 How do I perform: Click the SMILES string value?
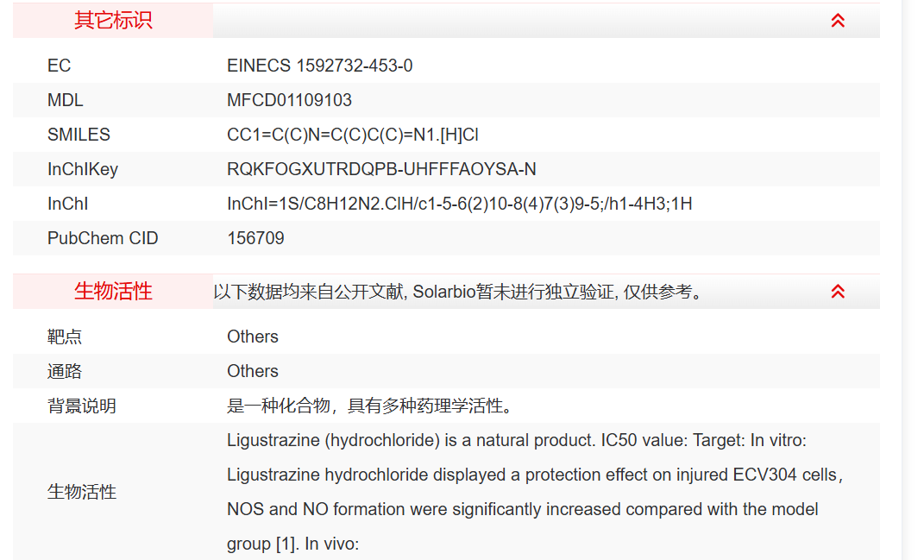coord(352,135)
